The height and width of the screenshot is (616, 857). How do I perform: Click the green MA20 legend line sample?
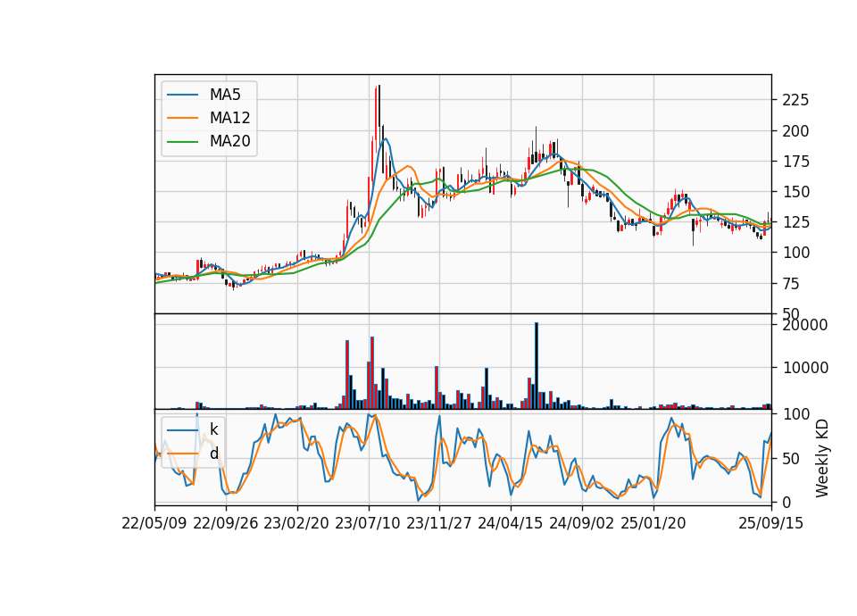[182, 142]
